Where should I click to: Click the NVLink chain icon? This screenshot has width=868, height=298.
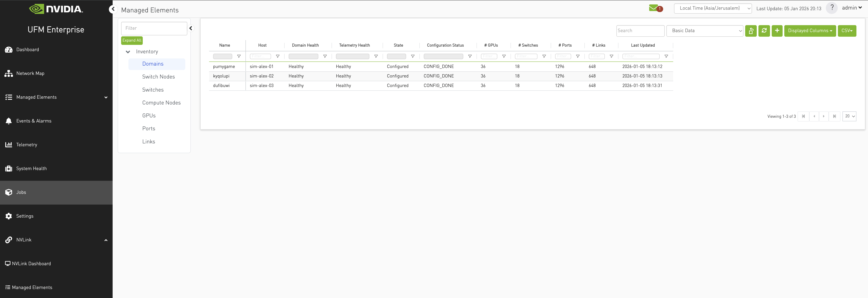point(9,240)
